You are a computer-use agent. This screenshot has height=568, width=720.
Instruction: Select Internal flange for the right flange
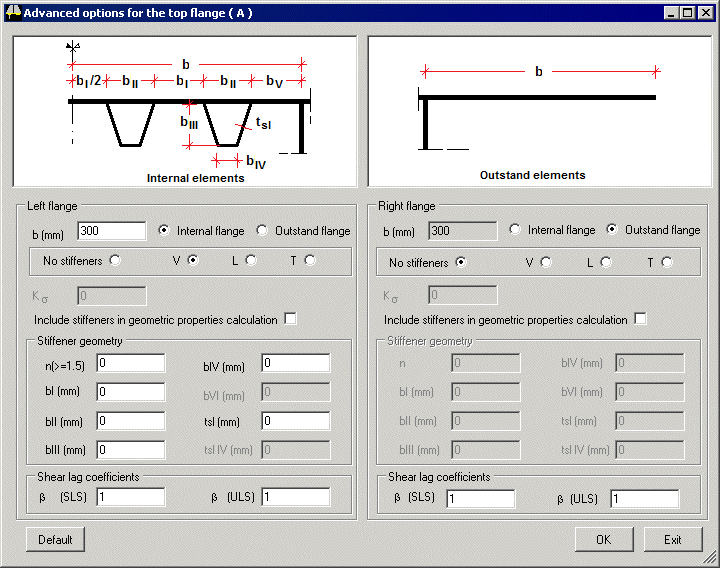[515, 230]
